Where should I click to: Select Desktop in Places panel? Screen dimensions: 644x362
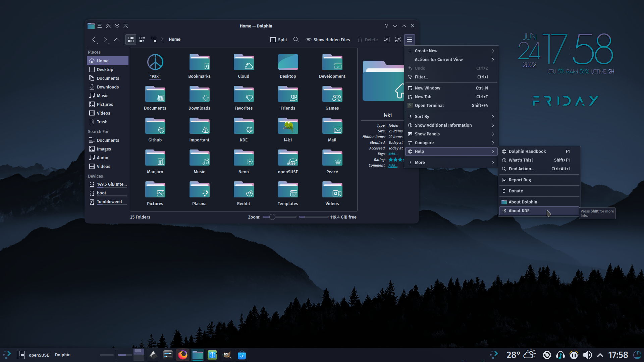click(108, 70)
